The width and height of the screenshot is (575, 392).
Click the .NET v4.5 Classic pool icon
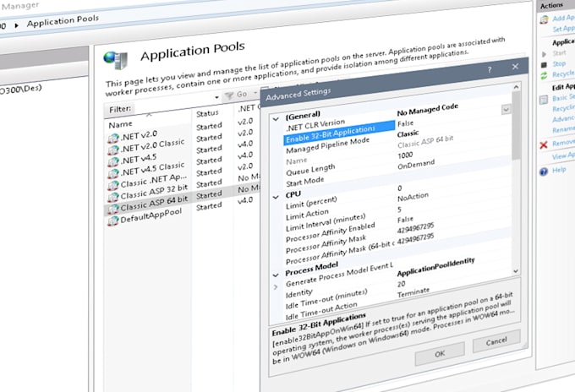[x=113, y=173]
